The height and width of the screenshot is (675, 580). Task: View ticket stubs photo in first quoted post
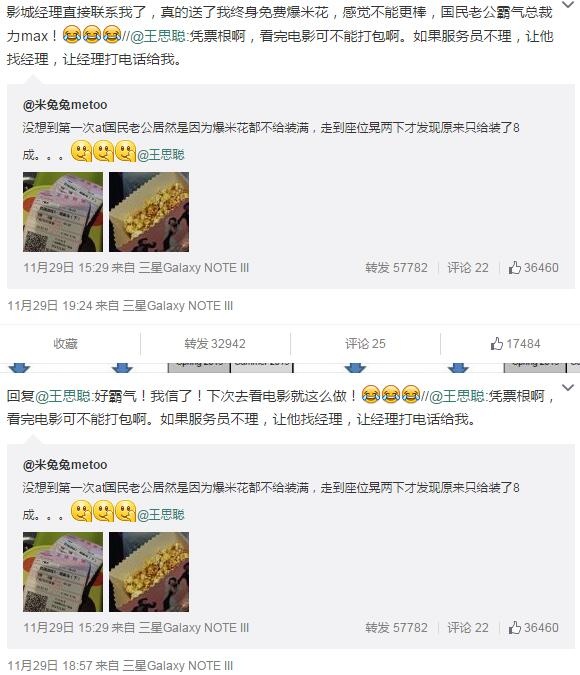point(63,212)
